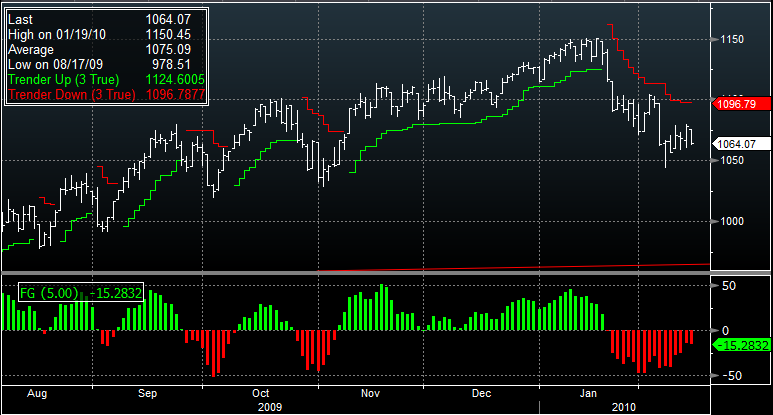Screen dimensions: 773x415
Task: Click the 2009 year label
Action: coord(270,407)
